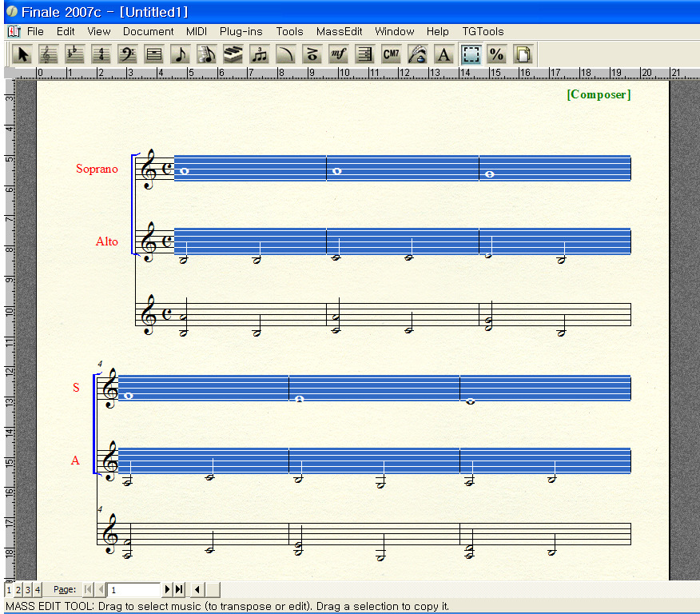Click the Expression tool marked mf
This screenshot has height=614, width=700.
tap(338, 54)
